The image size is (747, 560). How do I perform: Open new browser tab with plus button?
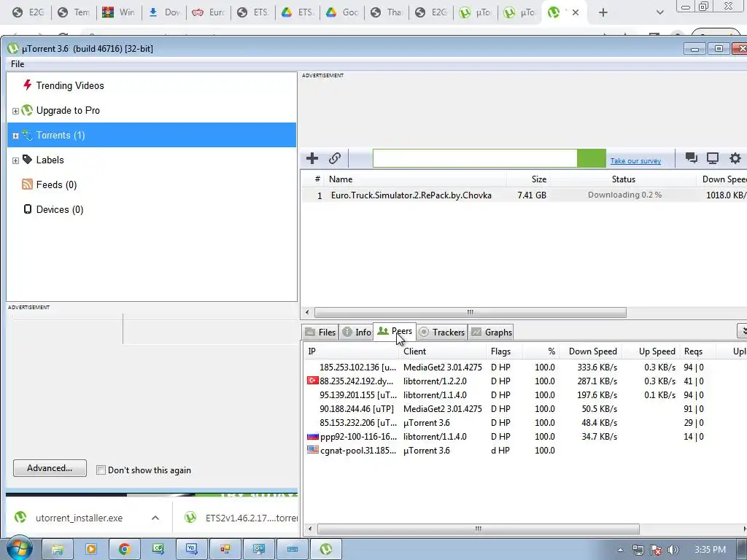[603, 12]
